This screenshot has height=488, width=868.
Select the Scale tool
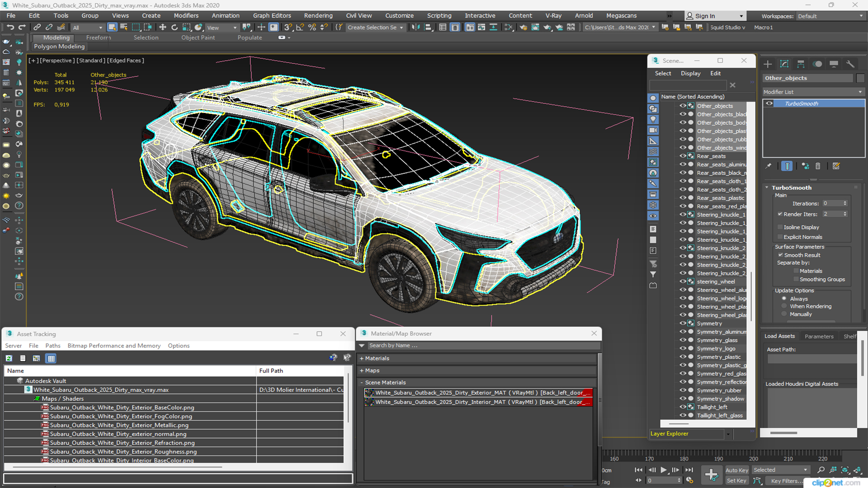pos(186,28)
